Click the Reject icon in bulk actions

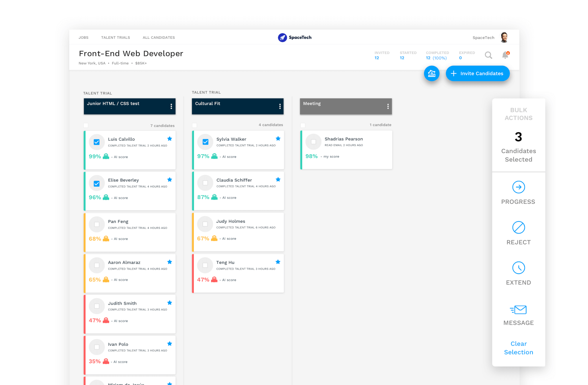(519, 227)
